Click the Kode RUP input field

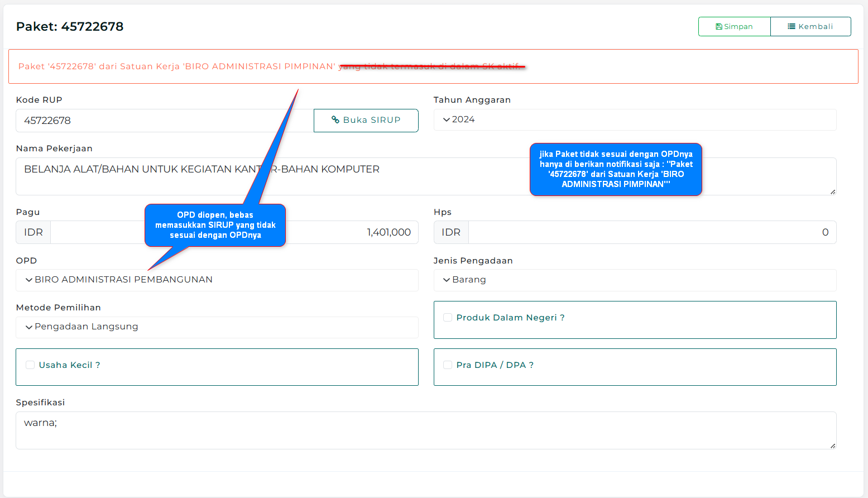165,121
